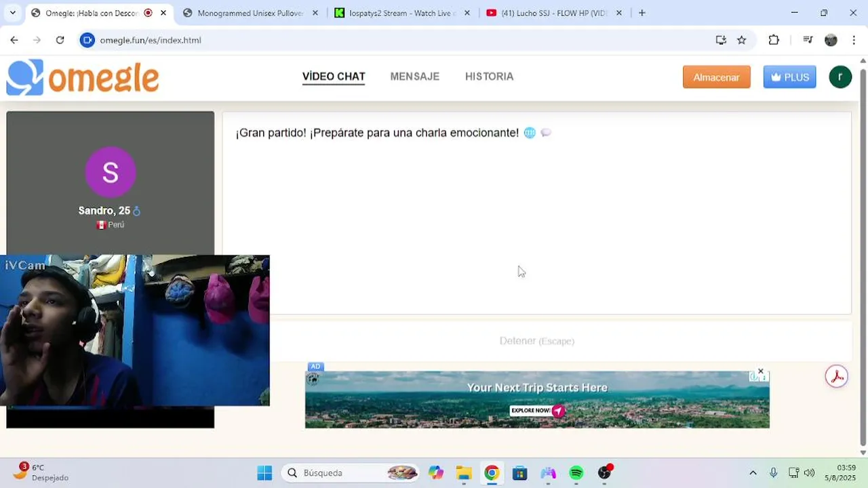Open Microsoft Store from taskbar
The width and height of the screenshot is (868, 488).
click(519, 473)
